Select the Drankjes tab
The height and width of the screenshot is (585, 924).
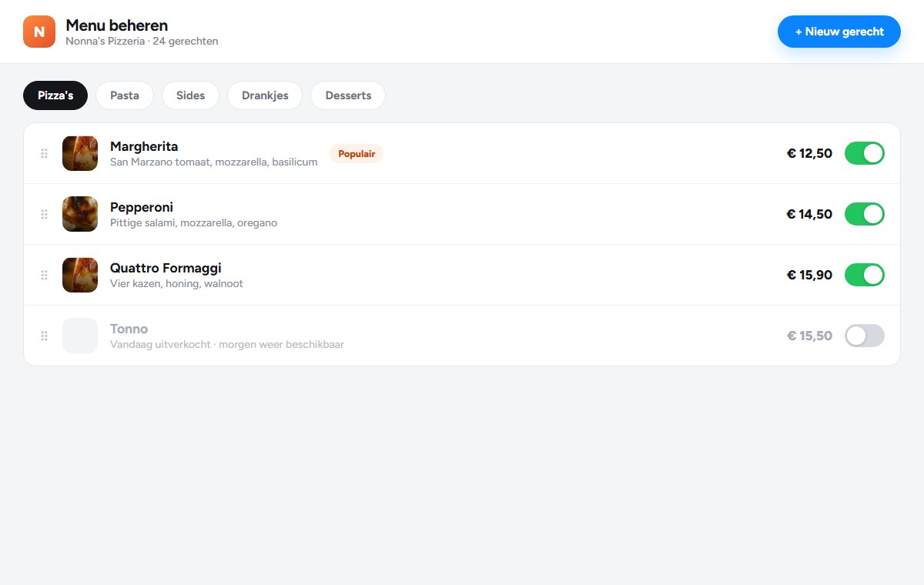(x=265, y=95)
